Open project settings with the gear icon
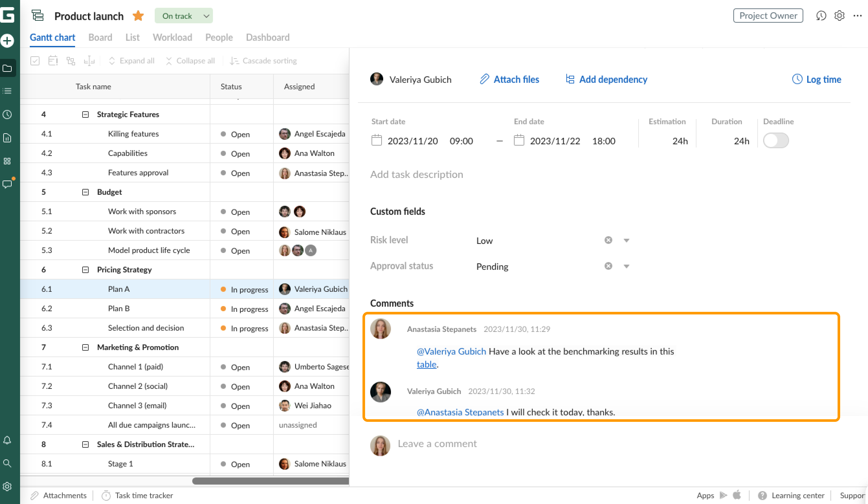 pyautogui.click(x=840, y=16)
